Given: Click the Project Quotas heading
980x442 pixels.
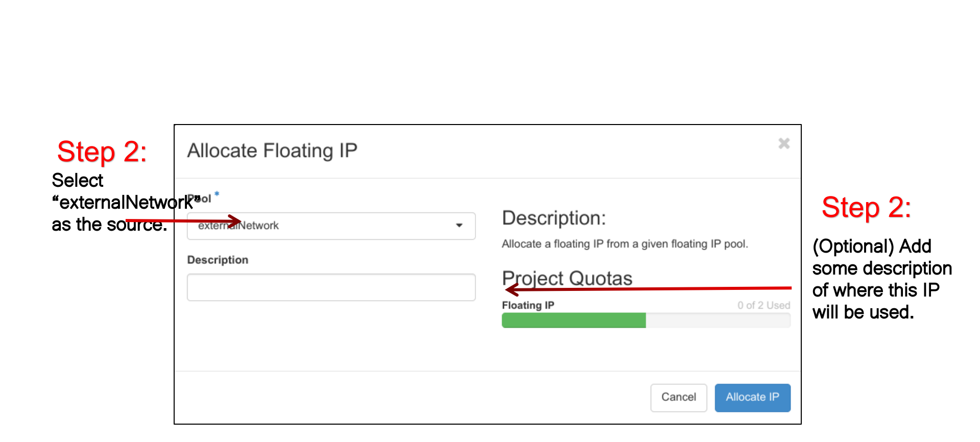Looking at the screenshot, I should coord(567,278).
